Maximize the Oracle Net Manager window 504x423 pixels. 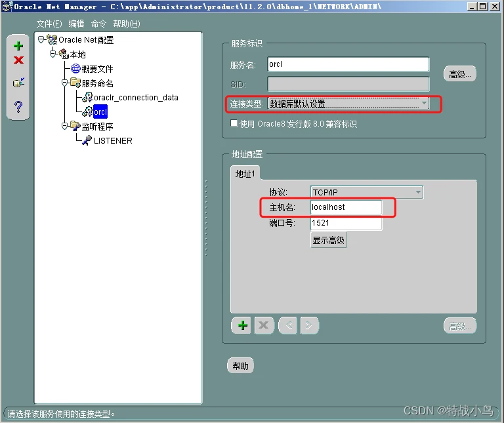click(483, 7)
